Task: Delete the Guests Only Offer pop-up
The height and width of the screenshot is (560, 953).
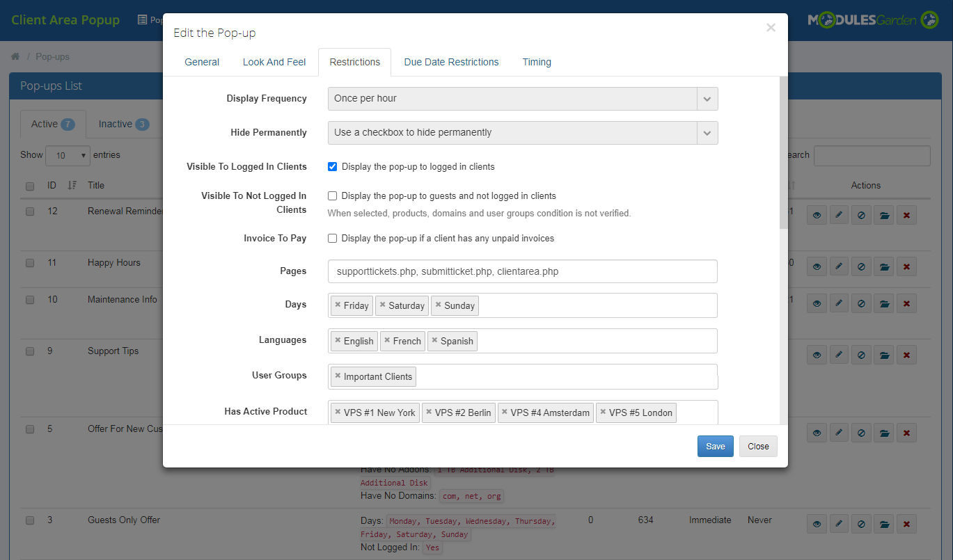Action: (906, 524)
